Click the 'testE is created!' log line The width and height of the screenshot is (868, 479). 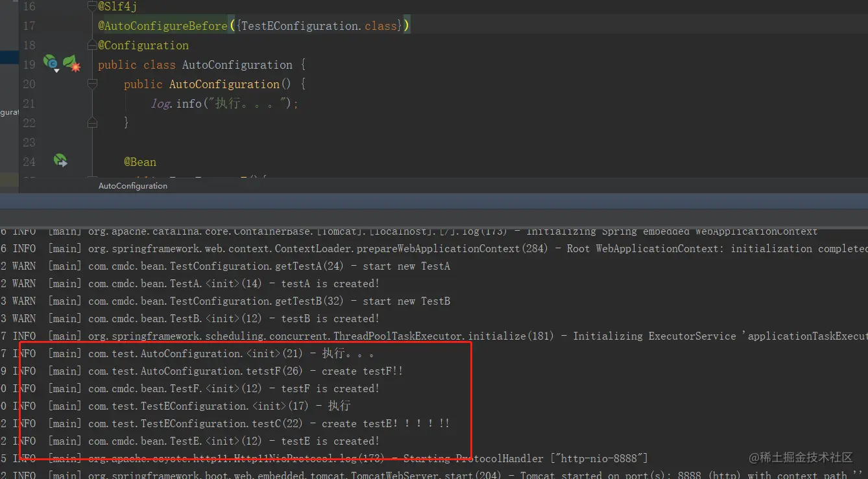[x=189, y=441]
